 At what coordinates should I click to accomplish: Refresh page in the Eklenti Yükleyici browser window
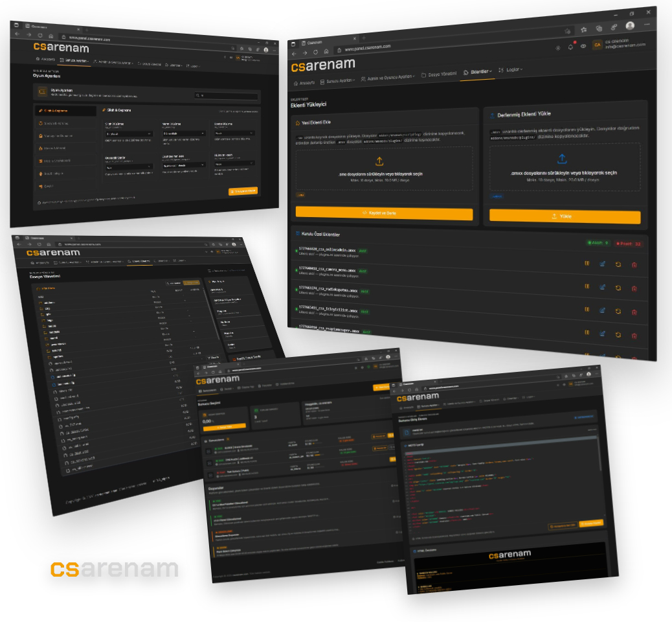tap(315, 52)
